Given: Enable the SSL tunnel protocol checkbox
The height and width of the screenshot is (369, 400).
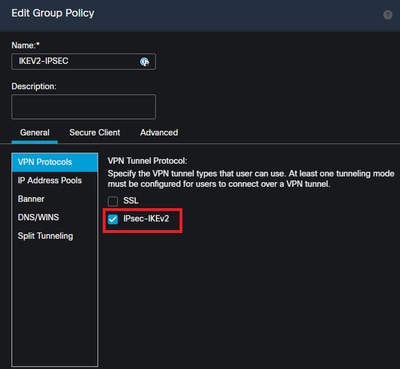Looking at the screenshot, I should tap(113, 201).
